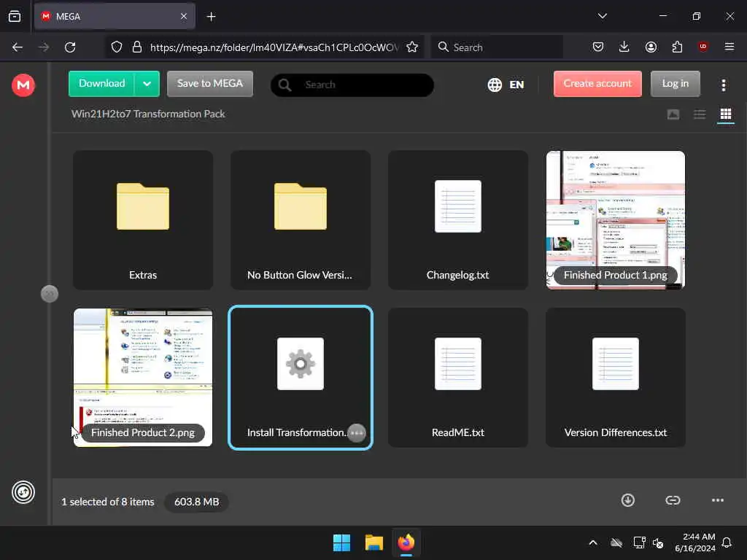Switch to image gallery view icon
Viewport: 747px width, 560px height.
click(673, 114)
